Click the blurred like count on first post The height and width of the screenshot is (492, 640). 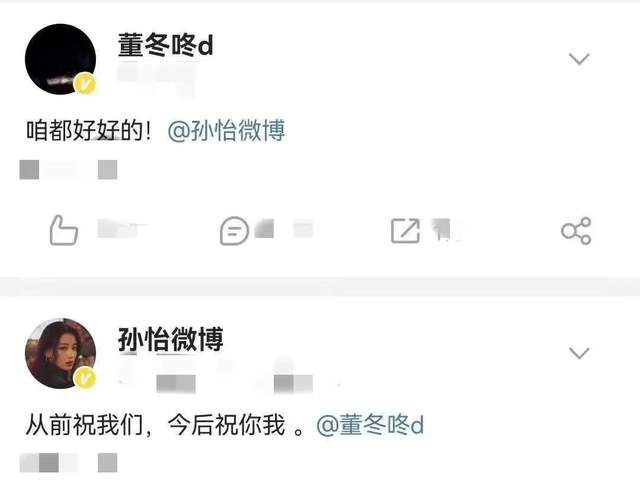pyautogui.click(x=122, y=229)
